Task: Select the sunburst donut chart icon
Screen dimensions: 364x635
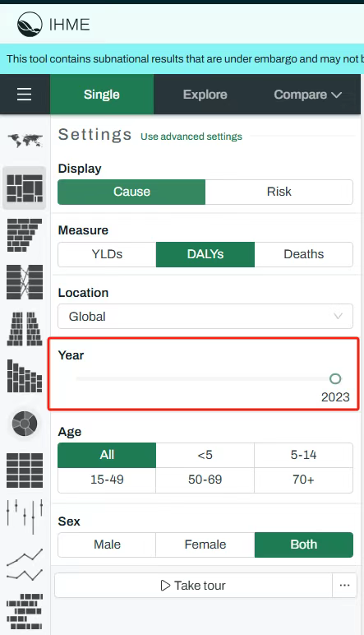Action: coord(25,424)
